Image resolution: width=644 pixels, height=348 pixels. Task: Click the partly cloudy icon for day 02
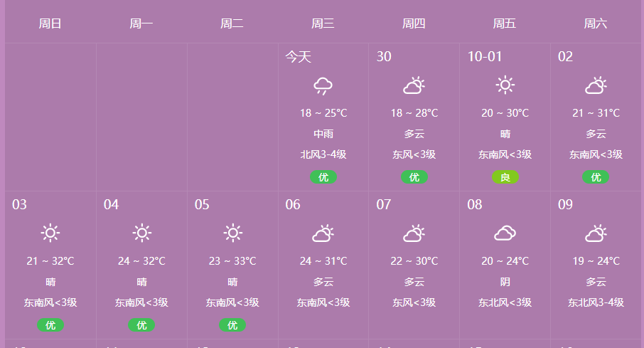[x=596, y=85]
